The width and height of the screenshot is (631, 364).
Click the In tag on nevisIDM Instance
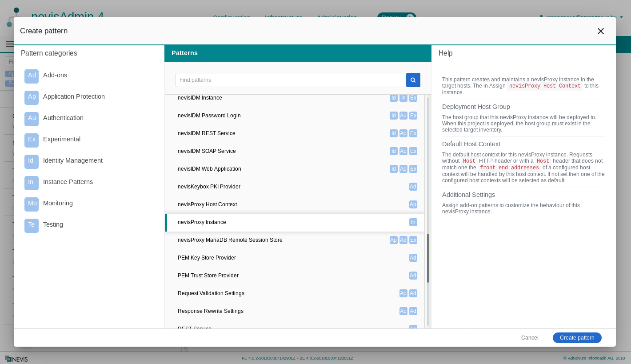(403, 98)
